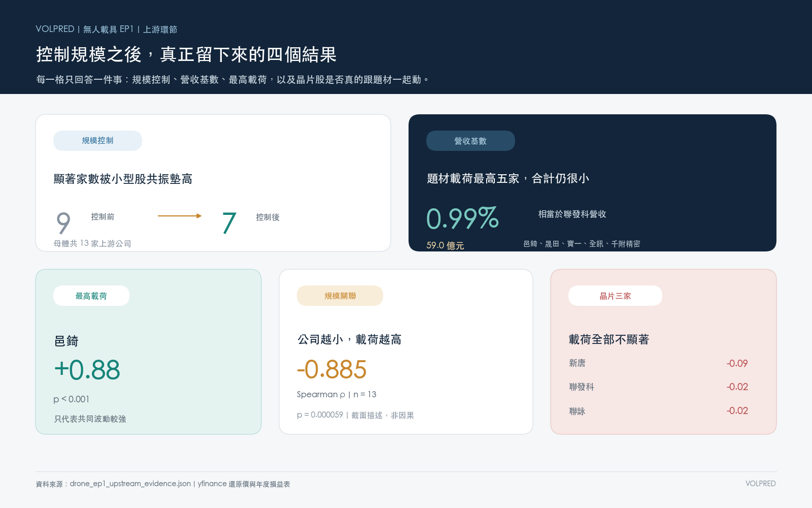Click the heading 顯著家數被小型股共振墊高
Image resolution: width=812 pixels, height=508 pixels.
pyautogui.click(x=123, y=179)
